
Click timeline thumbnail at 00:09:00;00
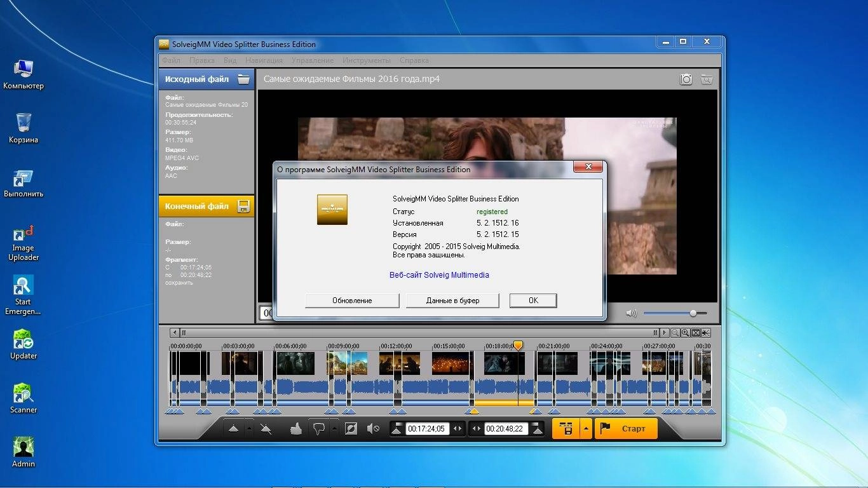tap(348, 363)
